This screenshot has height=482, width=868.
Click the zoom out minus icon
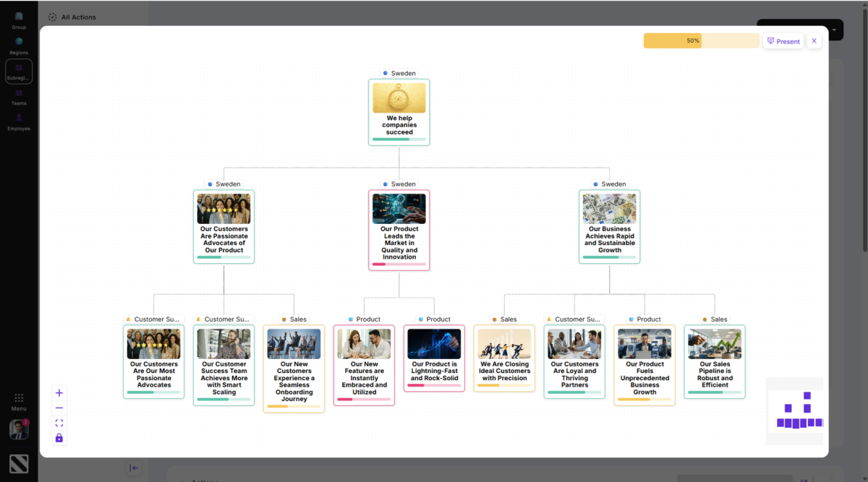click(59, 408)
